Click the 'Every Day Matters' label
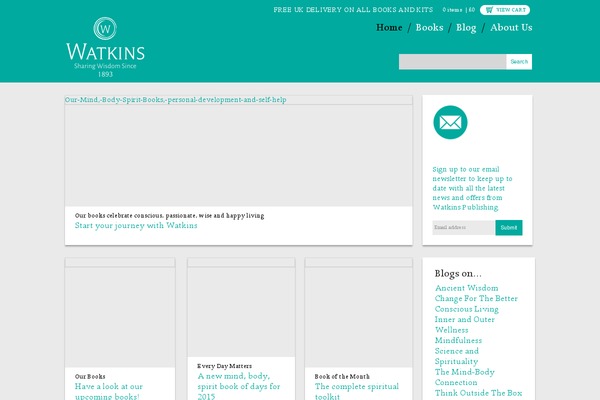600x400 pixels. pos(225,366)
